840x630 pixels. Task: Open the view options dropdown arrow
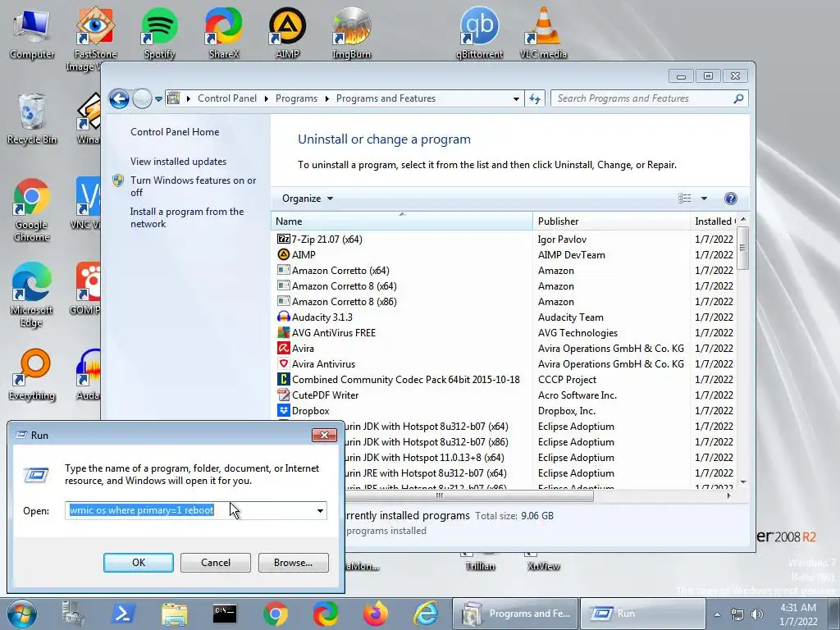coord(704,199)
